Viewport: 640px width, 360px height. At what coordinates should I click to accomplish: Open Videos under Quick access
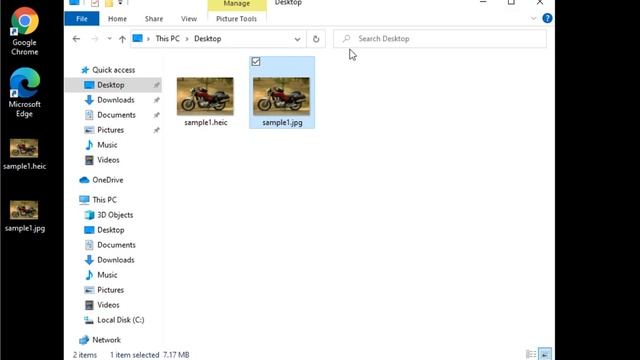pyautogui.click(x=108, y=160)
